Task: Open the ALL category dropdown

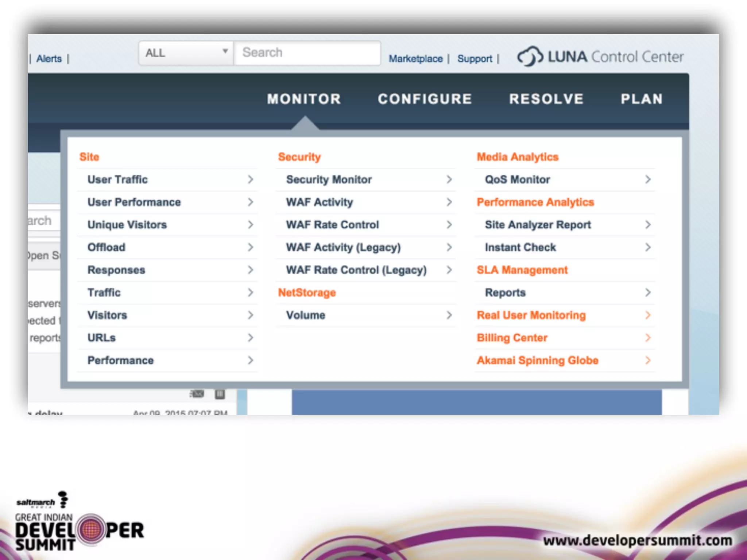Action: click(186, 53)
